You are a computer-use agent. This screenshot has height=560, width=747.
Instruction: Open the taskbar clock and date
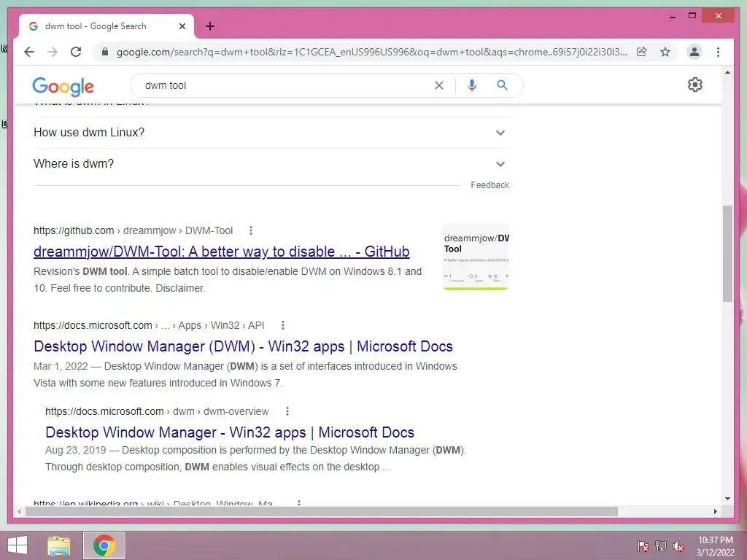pos(715,545)
